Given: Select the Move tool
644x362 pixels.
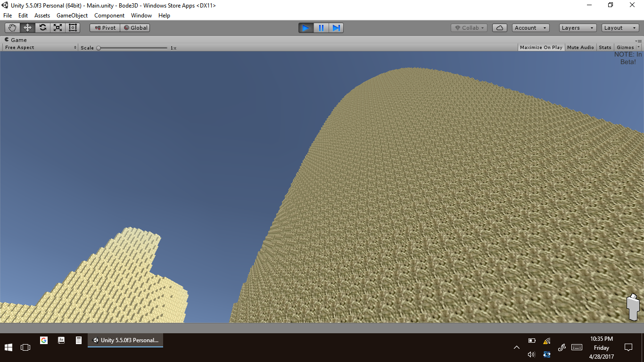Looking at the screenshot, I should click(x=27, y=28).
